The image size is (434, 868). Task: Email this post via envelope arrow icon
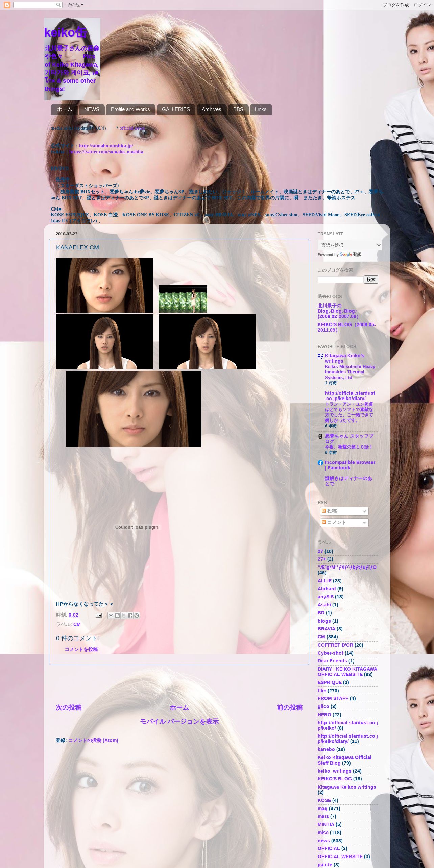(98, 615)
